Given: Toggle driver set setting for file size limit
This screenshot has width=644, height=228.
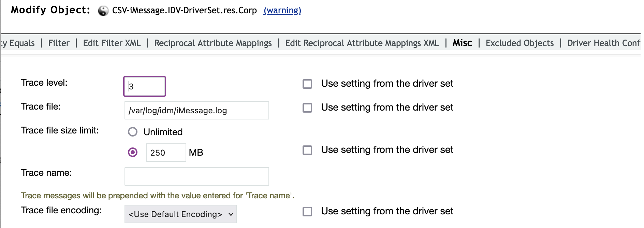Looking at the screenshot, I should pos(307,150).
